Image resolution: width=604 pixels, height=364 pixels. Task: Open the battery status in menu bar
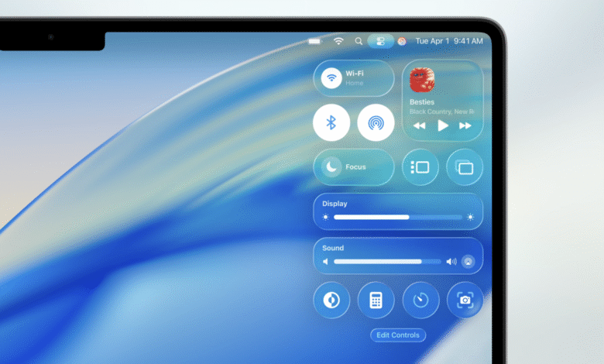coord(314,41)
